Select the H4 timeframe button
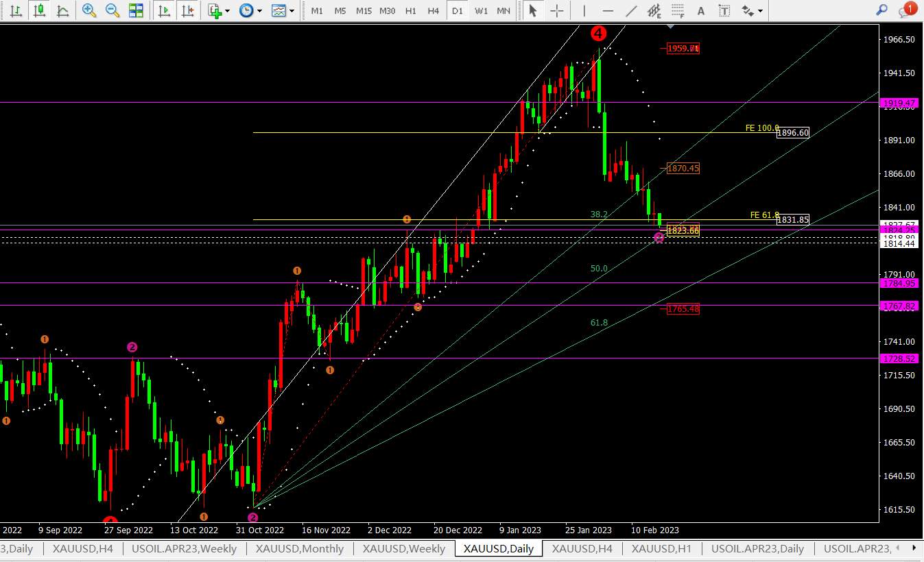The image size is (924, 562). [x=434, y=11]
